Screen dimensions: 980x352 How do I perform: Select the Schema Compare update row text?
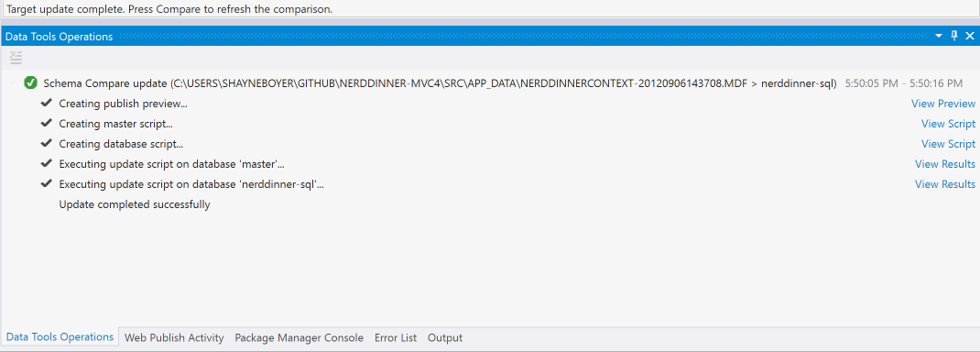tap(440, 83)
